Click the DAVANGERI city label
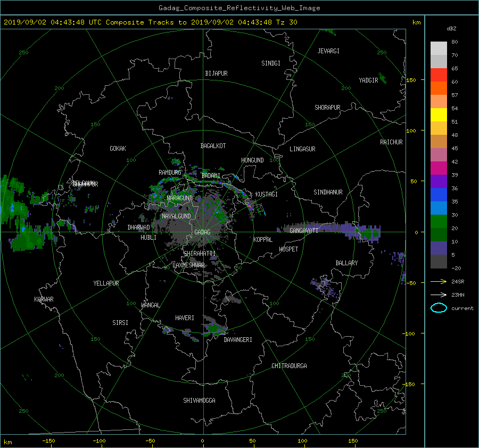This screenshot has width=479, height=448. pyautogui.click(x=238, y=340)
